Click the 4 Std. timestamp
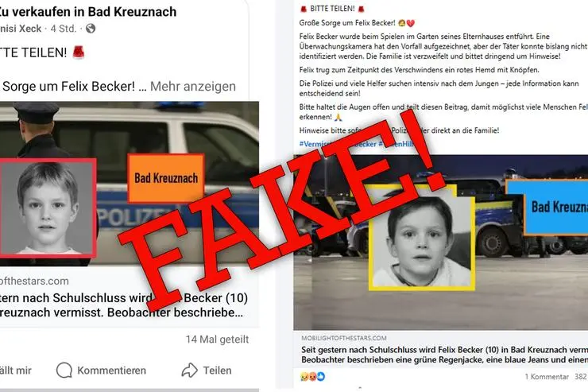The height and width of the screenshot is (392, 588). pos(64,29)
